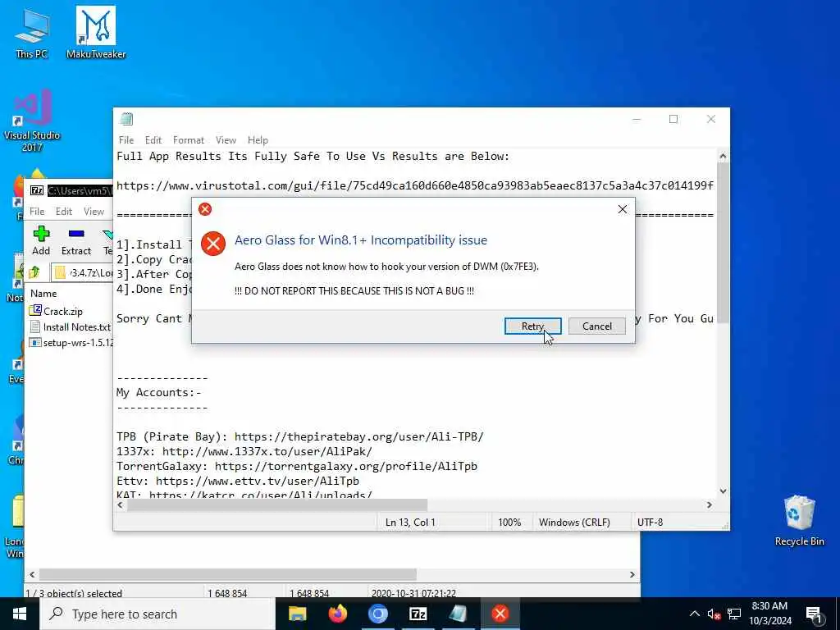Click 7-Zip title bar 7z icon
The image size is (840, 630).
tap(36, 190)
